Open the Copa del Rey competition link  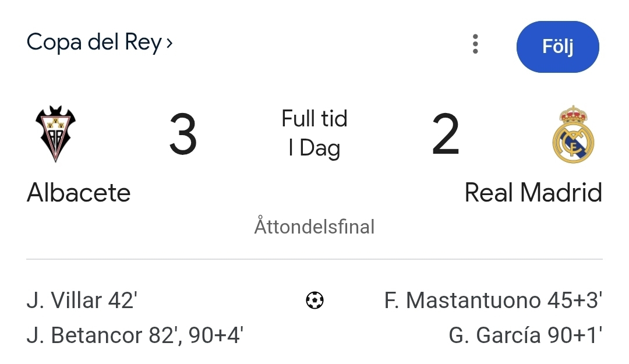click(x=94, y=43)
